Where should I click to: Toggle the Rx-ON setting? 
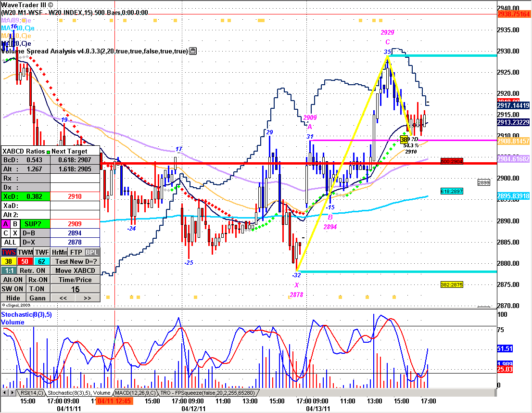(38, 280)
